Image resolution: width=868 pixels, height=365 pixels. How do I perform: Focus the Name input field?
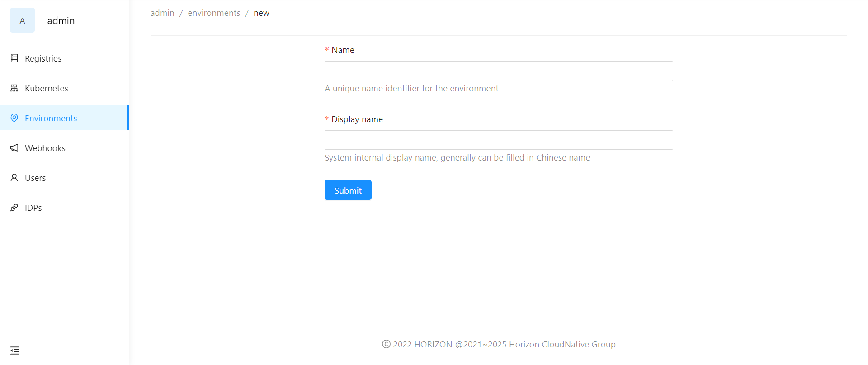(x=499, y=71)
